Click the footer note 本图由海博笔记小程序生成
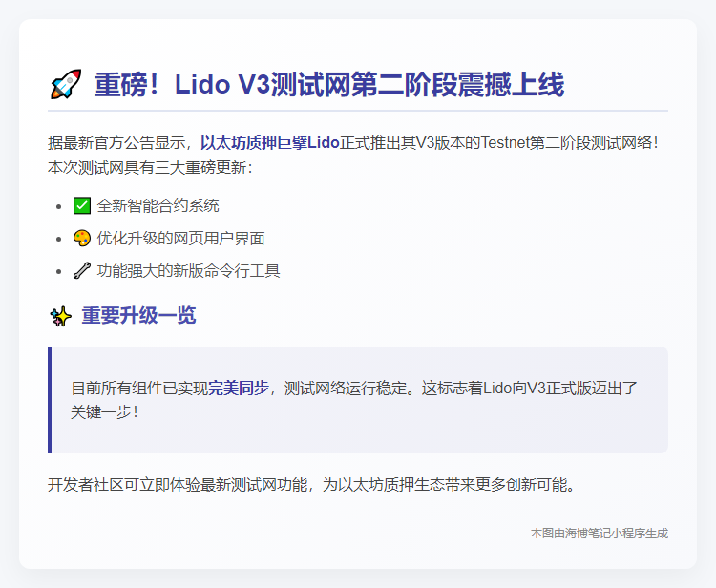Image resolution: width=716 pixels, height=588 pixels. (600, 534)
